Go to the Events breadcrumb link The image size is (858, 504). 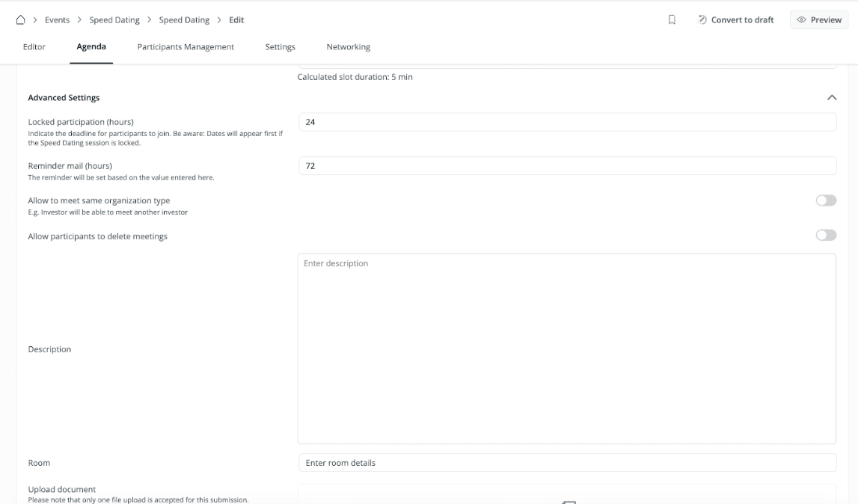pyautogui.click(x=57, y=20)
